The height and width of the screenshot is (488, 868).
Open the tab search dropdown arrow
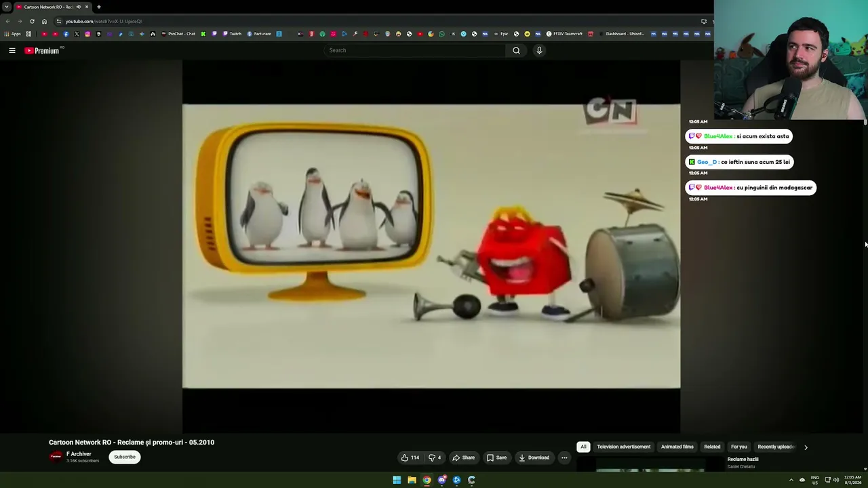(x=6, y=7)
